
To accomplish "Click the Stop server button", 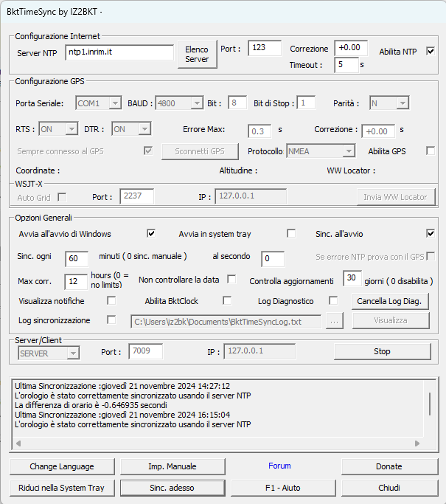I will coord(382,351).
